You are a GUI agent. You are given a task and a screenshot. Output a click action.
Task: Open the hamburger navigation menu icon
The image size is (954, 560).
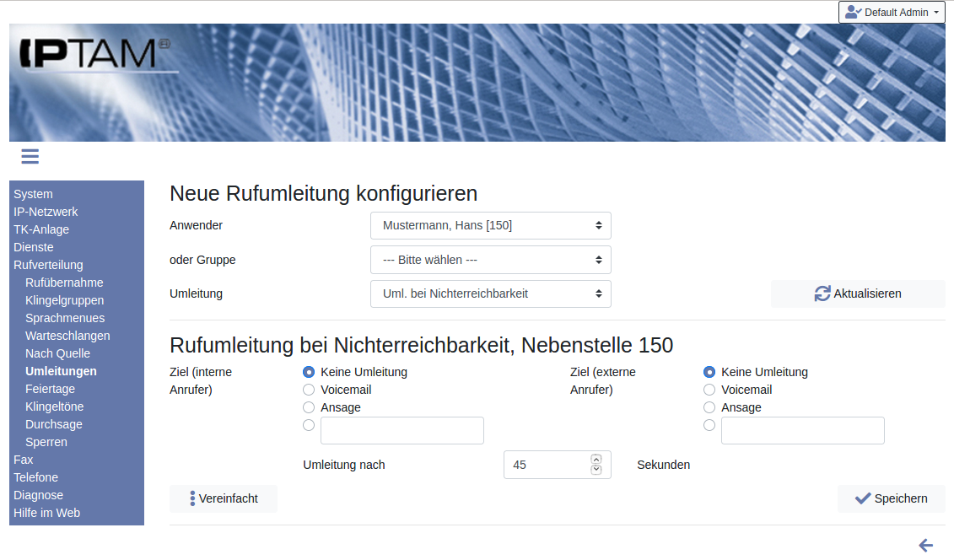(30, 156)
